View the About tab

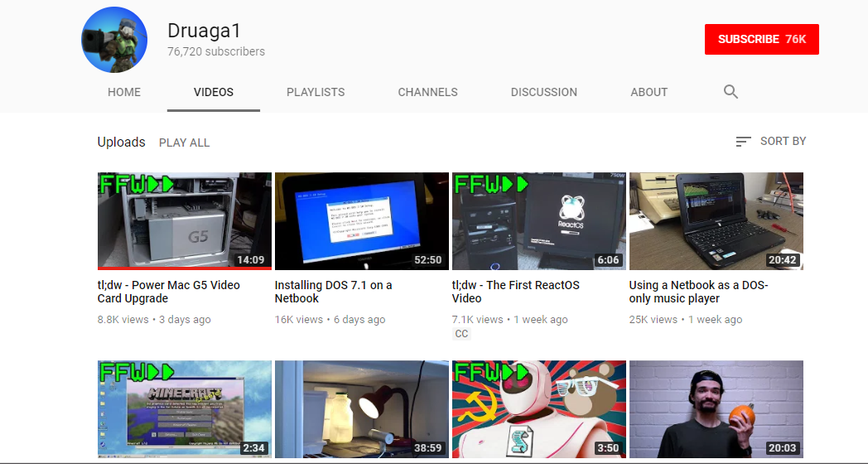649,93
